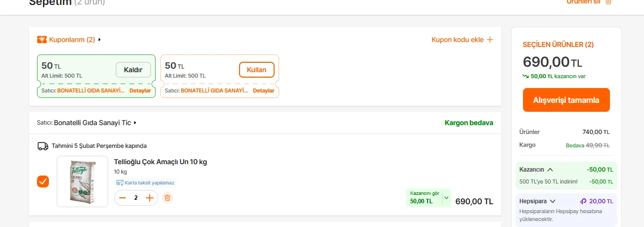Decrease flour quantity with the minus icon
The width and height of the screenshot is (644, 227).
pyautogui.click(x=122, y=198)
